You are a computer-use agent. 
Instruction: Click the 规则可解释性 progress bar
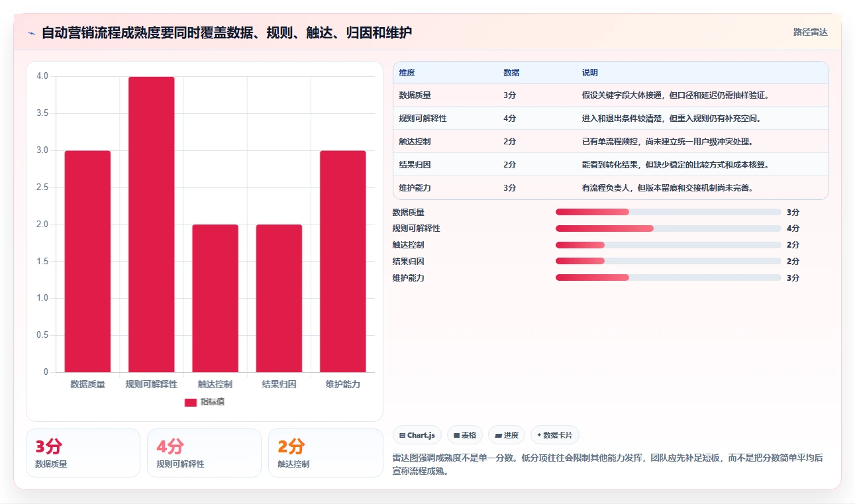point(669,228)
